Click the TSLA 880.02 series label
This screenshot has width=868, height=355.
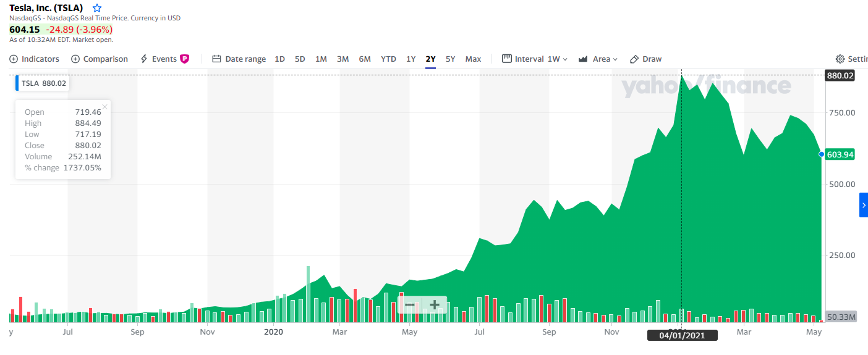click(x=42, y=83)
